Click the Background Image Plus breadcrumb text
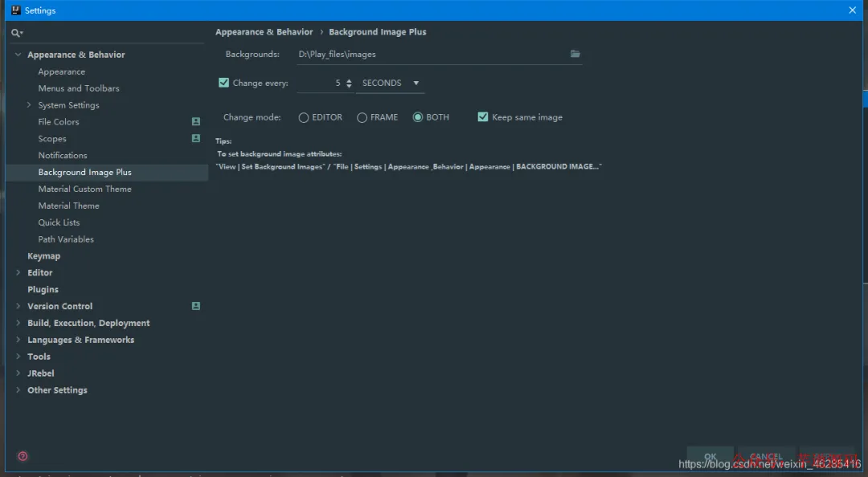Screen dimensions: 868x477 378,32
